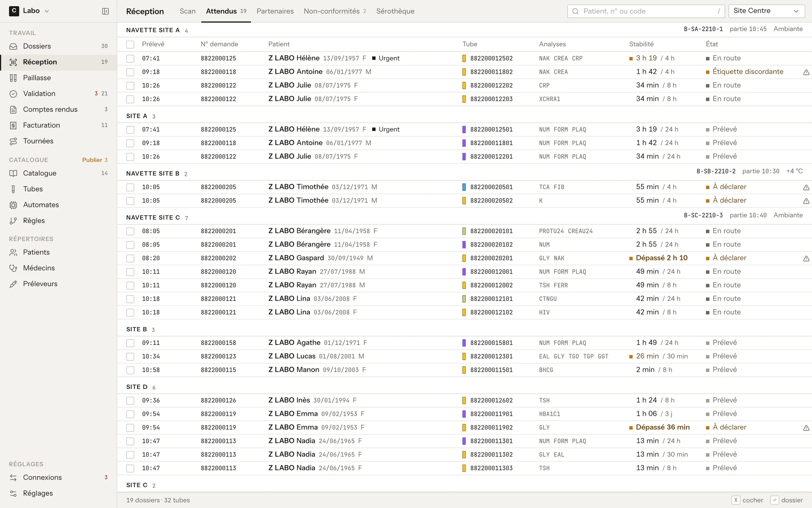Click warning icon on Étiquette discordante row
This screenshot has width=812, height=508.
[806, 72]
